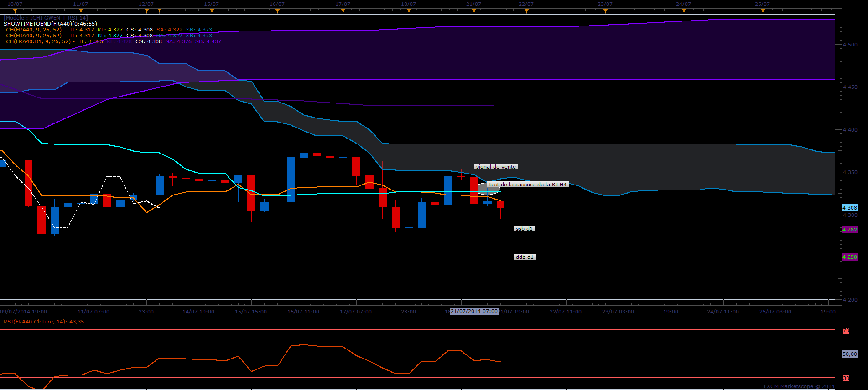Viewport: 868px width, 390px height.
Task: Pick the orange triangle marker under 18/07
Action: [x=409, y=11]
